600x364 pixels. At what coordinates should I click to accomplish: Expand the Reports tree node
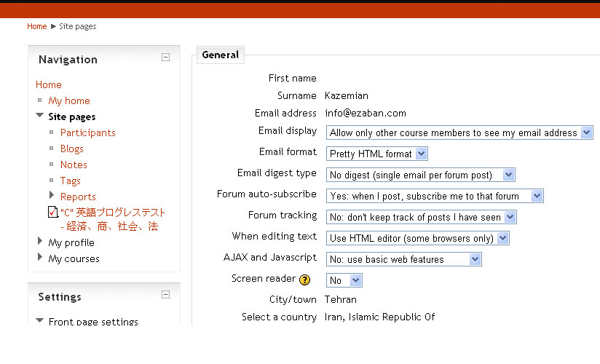(x=52, y=196)
